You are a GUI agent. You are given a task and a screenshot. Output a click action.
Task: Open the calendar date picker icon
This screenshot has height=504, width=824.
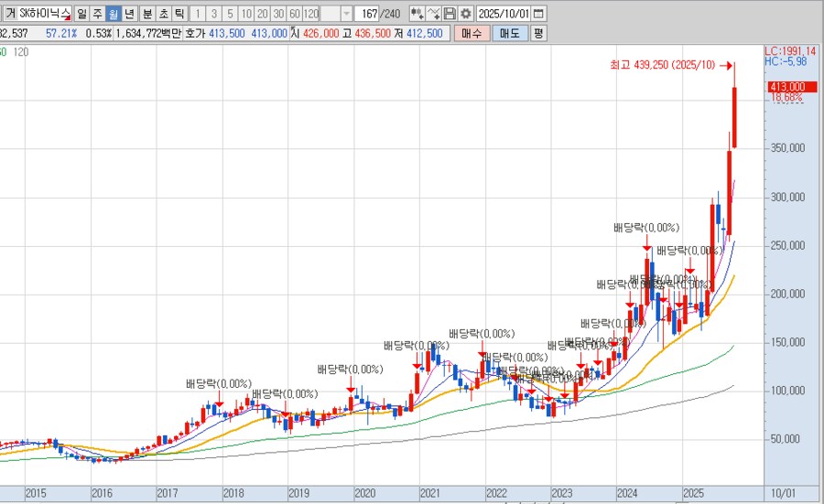tap(538, 14)
